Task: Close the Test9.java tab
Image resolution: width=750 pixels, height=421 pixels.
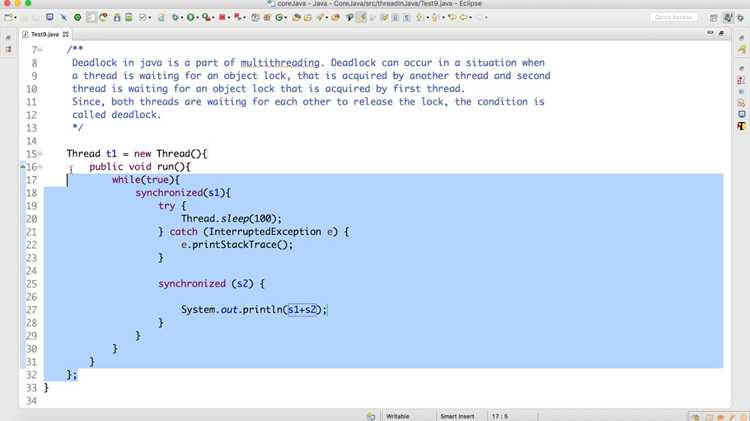Action: pyautogui.click(x=66, y=34)
